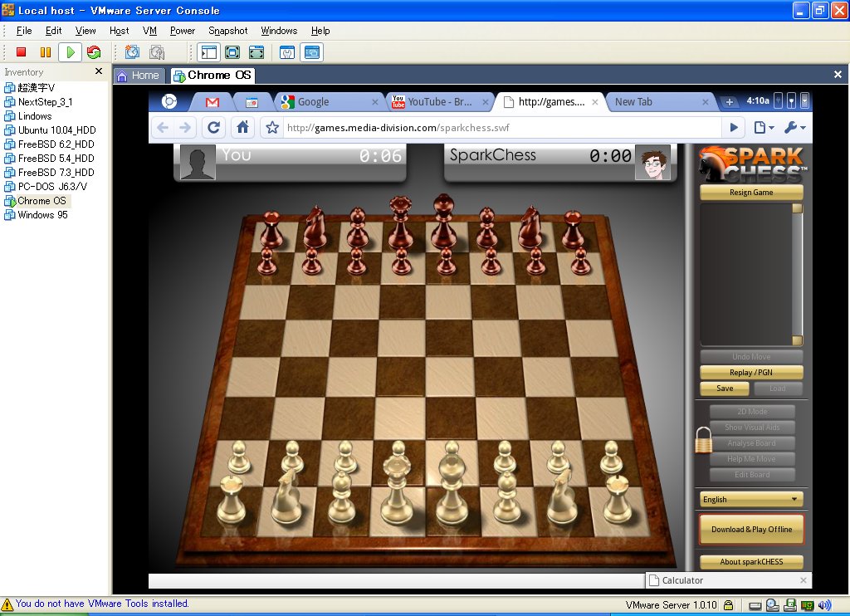Click the VMware Tools install toolbar icon
Image resolution: width=850 pixels, height=616 pixels.
click(x=287, y=52)
